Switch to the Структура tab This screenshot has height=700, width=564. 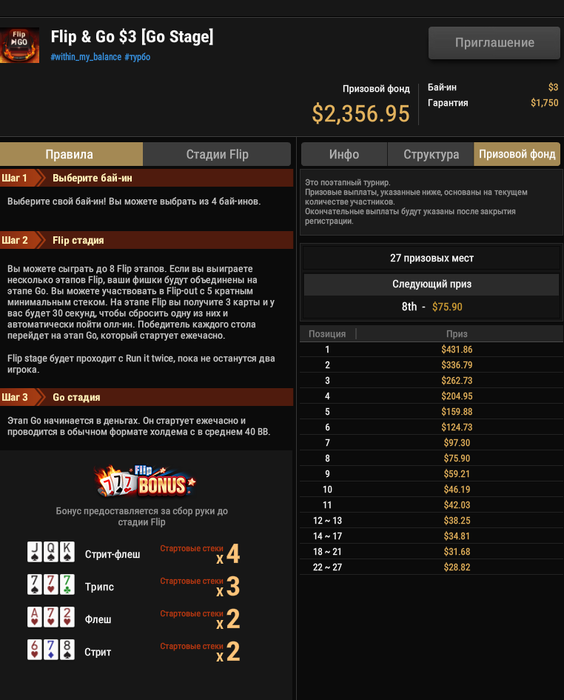[431, 154]
